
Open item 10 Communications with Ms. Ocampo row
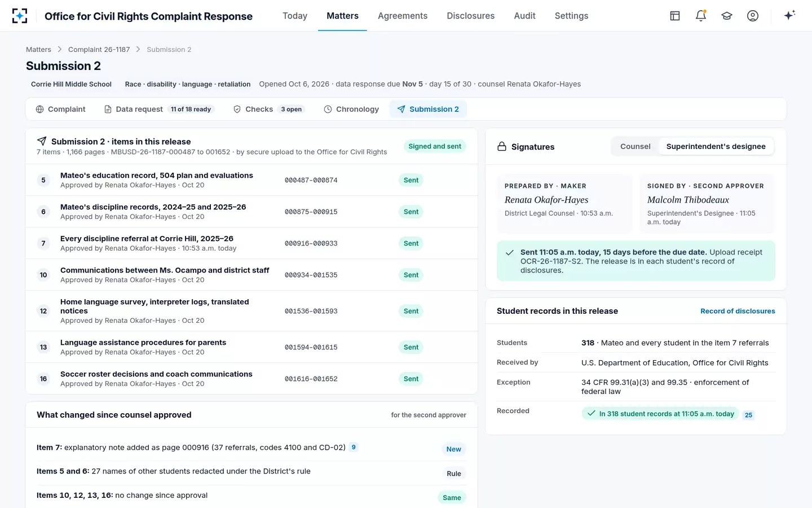[x=251, y=275]
